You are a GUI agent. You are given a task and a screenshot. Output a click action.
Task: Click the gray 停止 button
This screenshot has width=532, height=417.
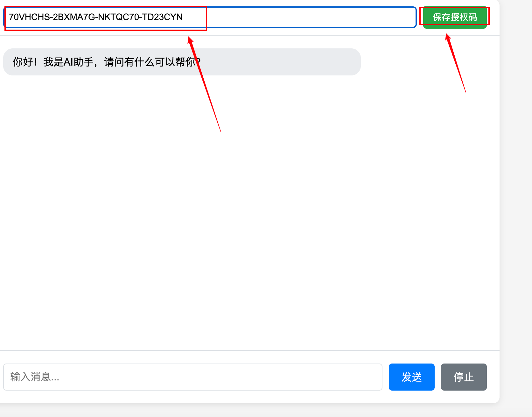click(464, 377)
